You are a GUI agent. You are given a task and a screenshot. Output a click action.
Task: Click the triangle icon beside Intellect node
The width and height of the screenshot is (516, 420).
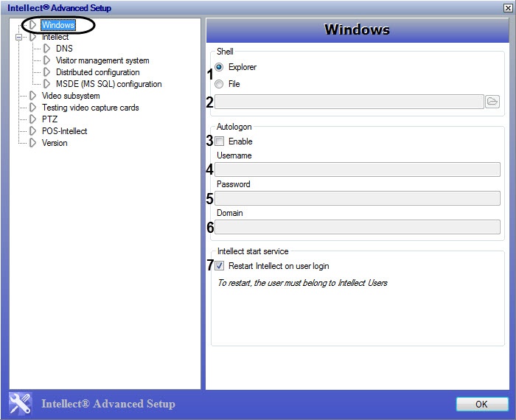click(x=33, y=37)
